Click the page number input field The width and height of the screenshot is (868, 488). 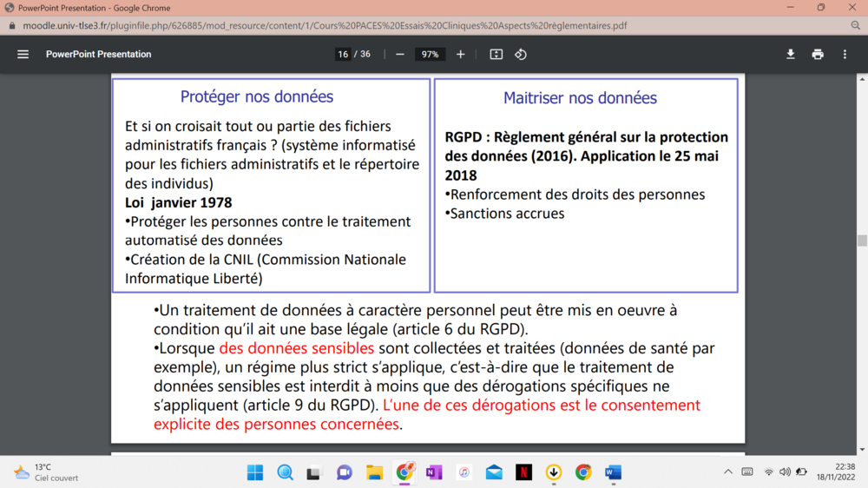[344, 54]
